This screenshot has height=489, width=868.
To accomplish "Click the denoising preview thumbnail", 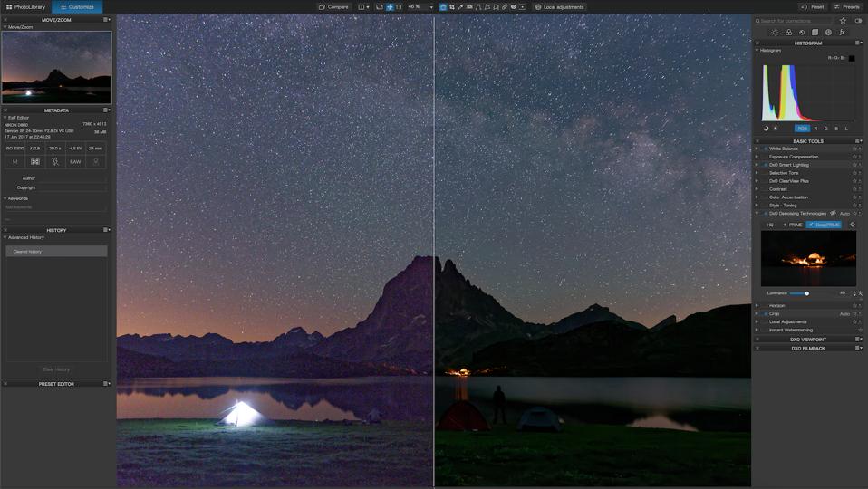I will pos(808,258).
